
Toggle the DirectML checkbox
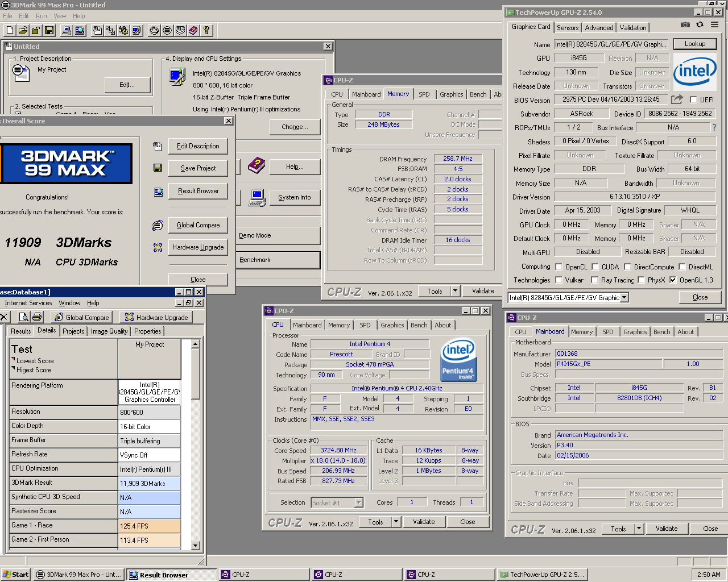[682, 267]
